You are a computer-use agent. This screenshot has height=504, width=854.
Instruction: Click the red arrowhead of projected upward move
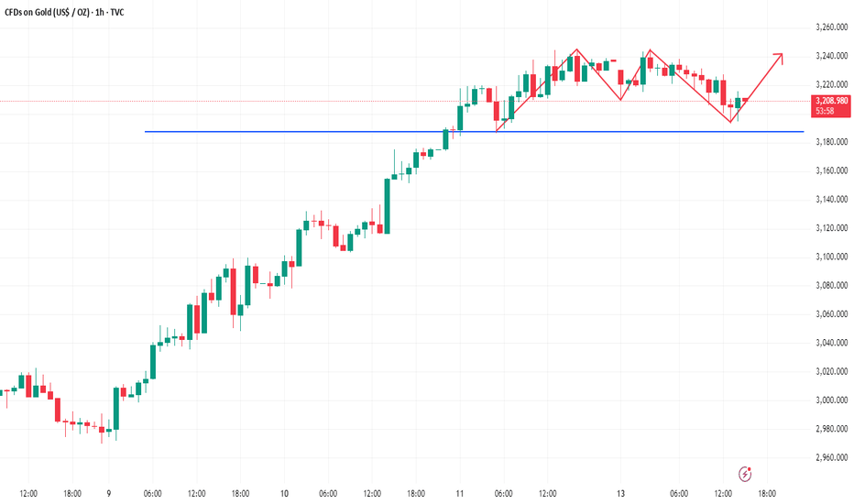click(x=779, y=58)
